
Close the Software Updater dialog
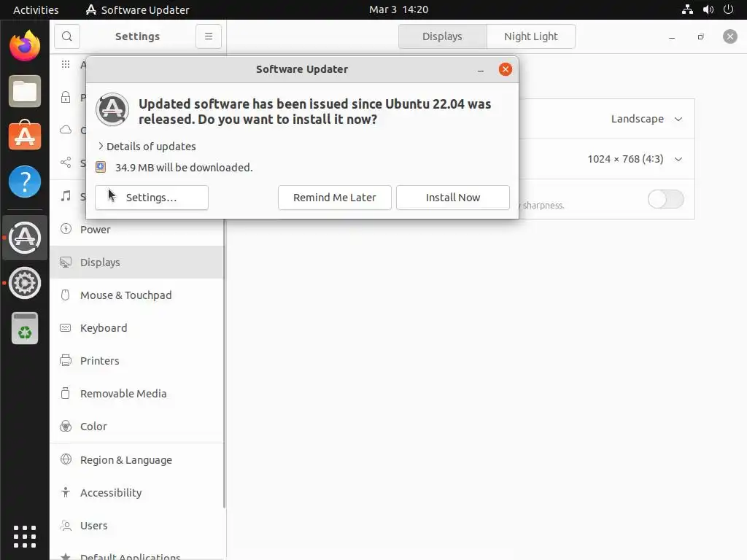pyautogui.click(x=506, y=69)
